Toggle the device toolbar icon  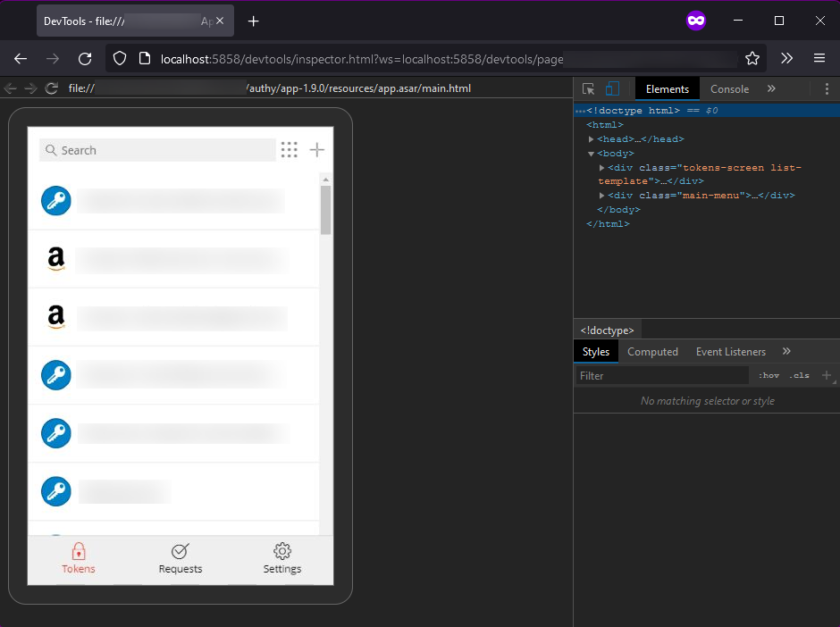pos(612,89)
